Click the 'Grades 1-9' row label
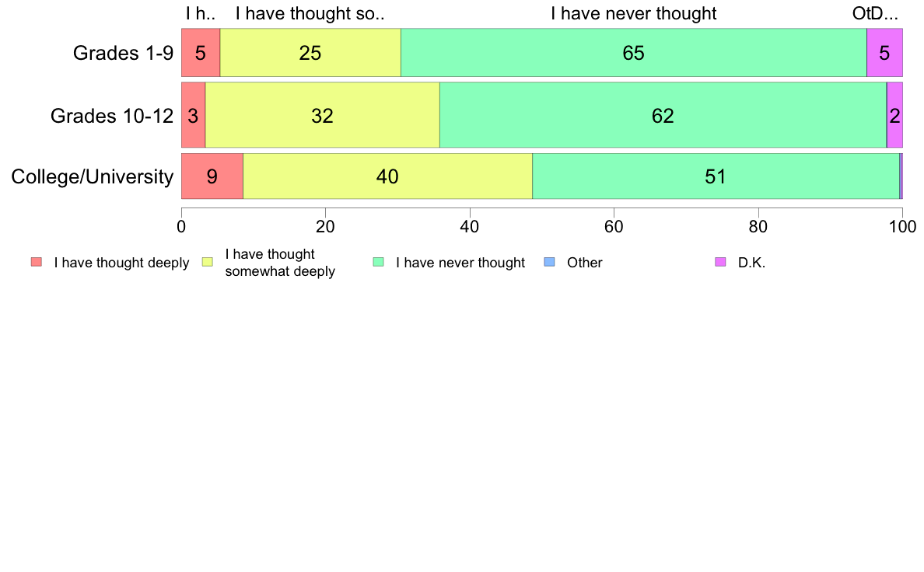 click(123, 53)
